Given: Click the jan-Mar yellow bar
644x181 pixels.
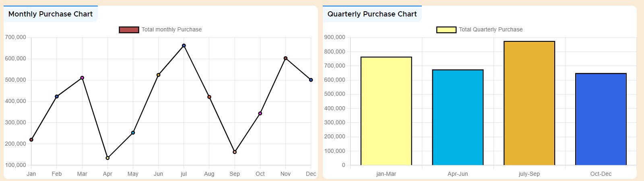Looking at the screenshot, I should point(386,111).
